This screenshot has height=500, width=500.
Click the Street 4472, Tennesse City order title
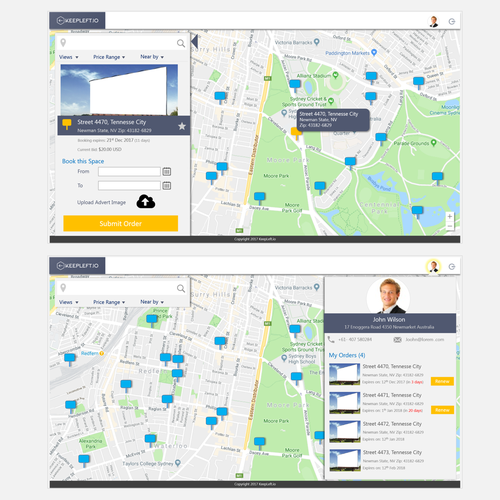[392, 424]
